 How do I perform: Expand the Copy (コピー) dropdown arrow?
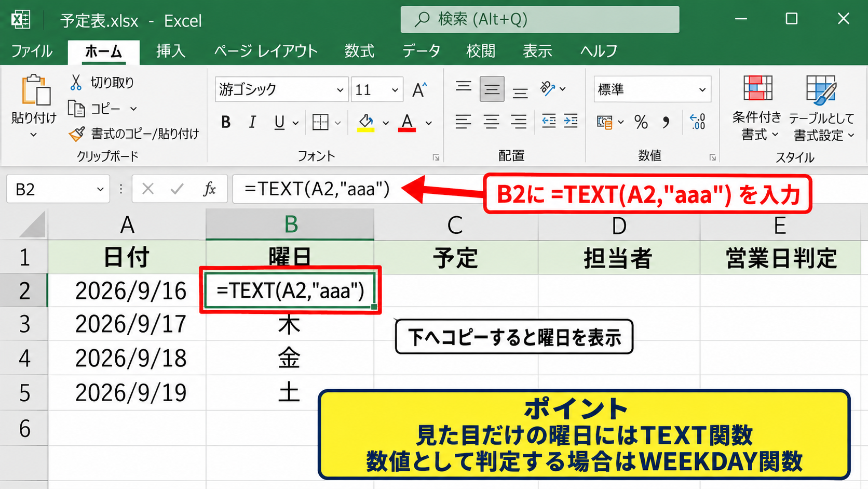coord(133,109)
